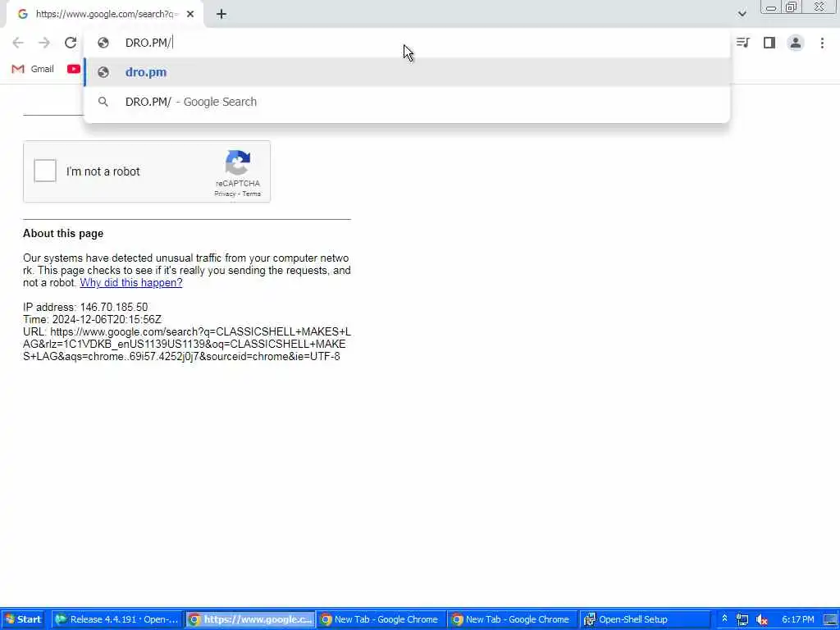
Task: Close the Google search tab
Action: coord(190,15)
